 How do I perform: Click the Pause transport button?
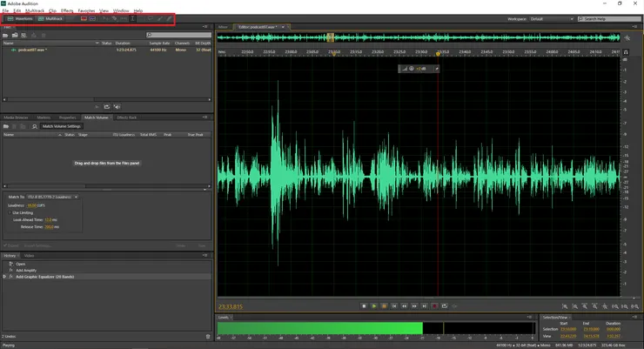click(384, 306)
